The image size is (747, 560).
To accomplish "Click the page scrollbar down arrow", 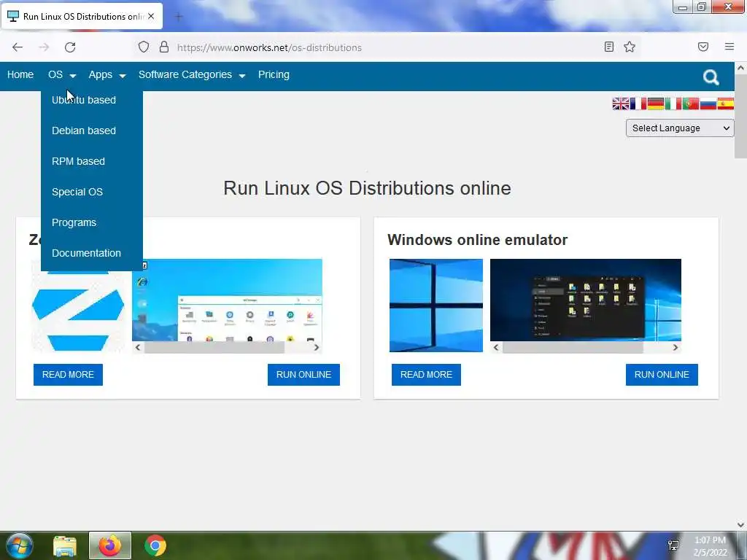I will pyautogui.click(x=740, y=525).
